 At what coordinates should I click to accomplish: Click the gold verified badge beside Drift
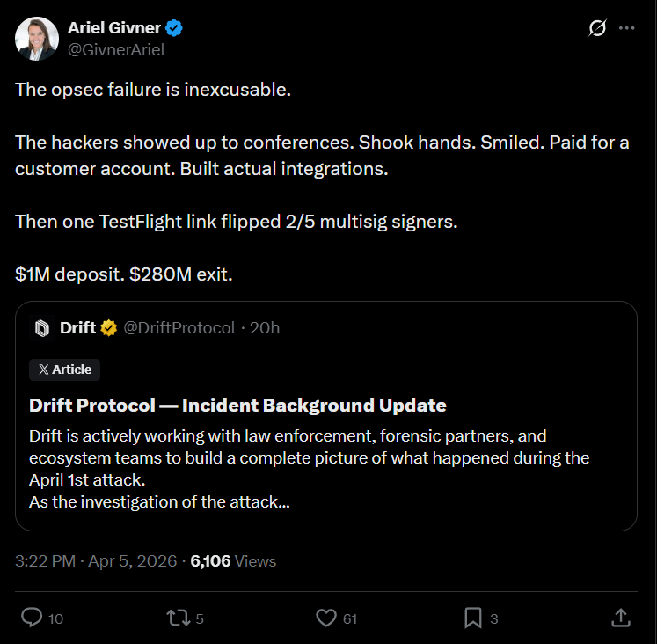pyautogui.click(x=109, y=328)
